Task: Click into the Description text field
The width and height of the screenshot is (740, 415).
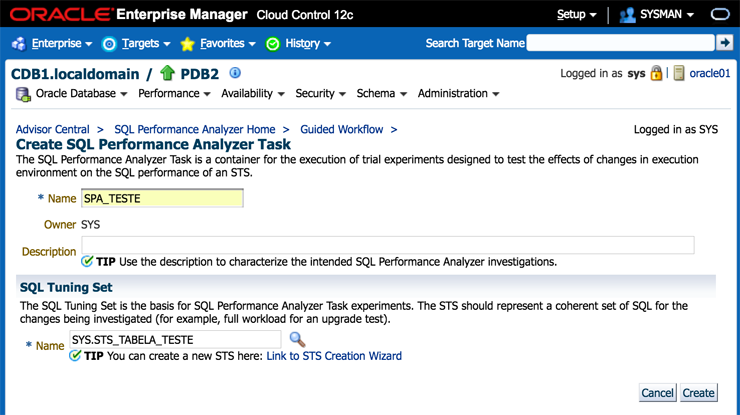Action: coord(387,245)
